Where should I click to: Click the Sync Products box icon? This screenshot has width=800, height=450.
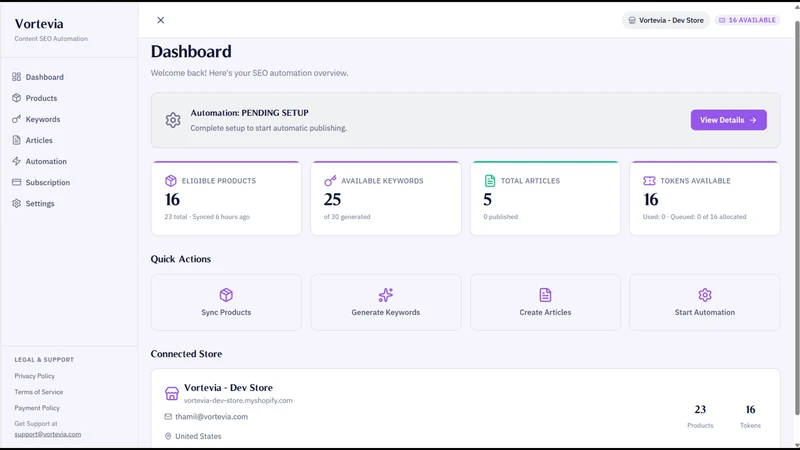click(226, 295)
